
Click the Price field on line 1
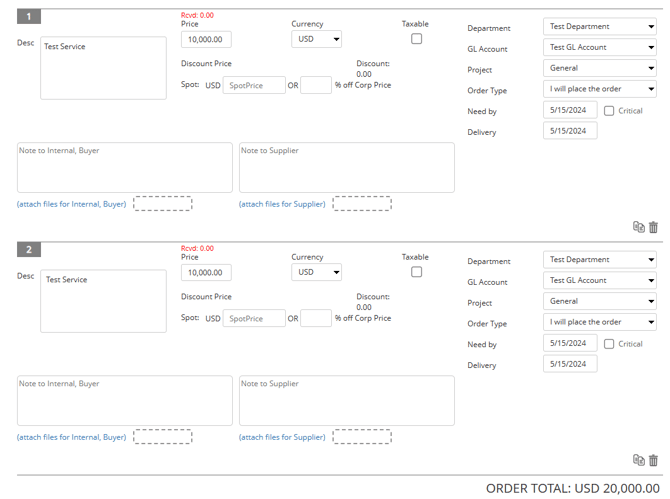pos(207,39)
